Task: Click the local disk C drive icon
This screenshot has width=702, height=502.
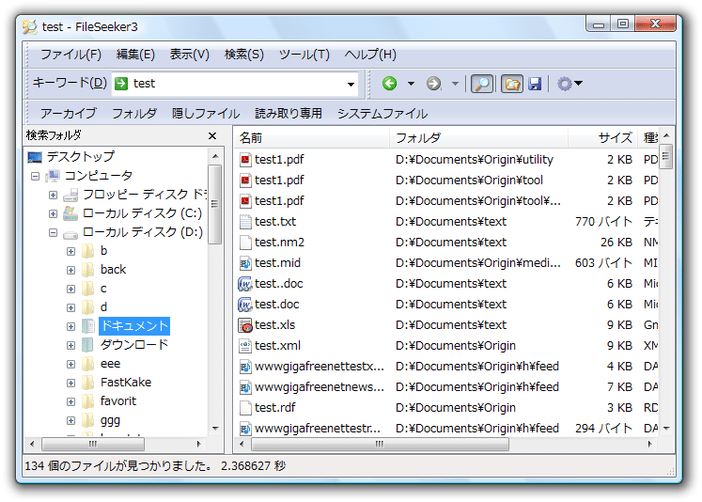Action: click(70, 214)
